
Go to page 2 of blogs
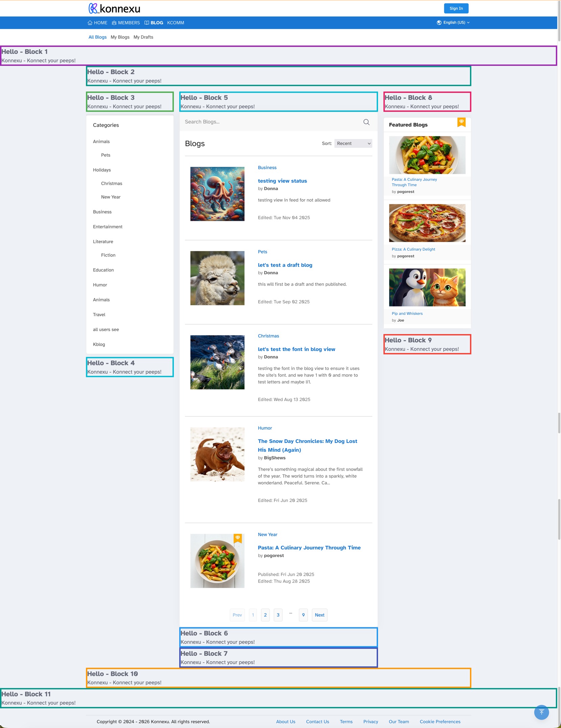(265, 615)
